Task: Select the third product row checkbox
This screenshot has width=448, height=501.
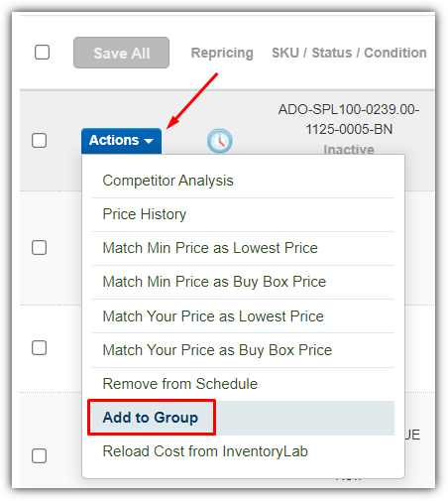Action: (x=39, y=347)
